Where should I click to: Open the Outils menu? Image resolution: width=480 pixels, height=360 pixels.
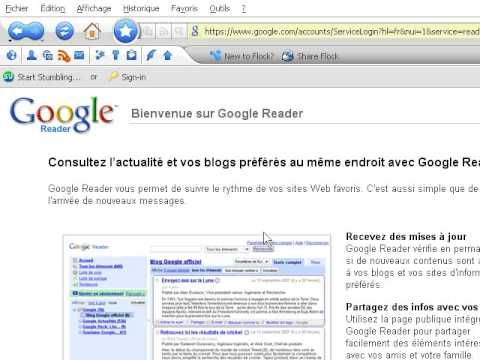(x=220, y=8)
